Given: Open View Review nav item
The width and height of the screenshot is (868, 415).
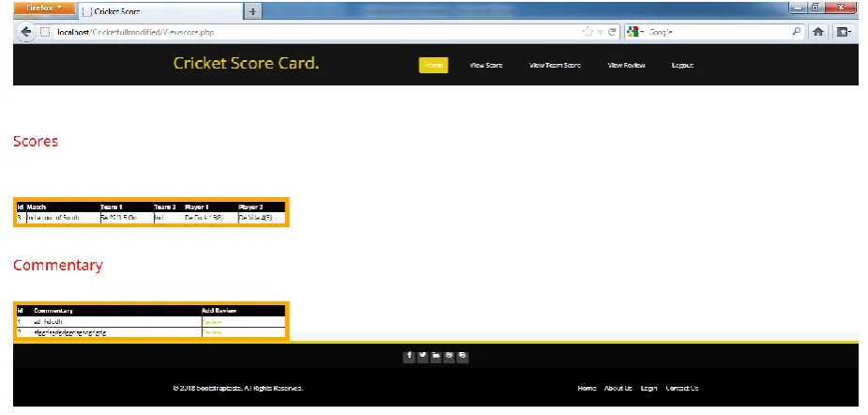Looking at the screenshot, I should [626, 66].
